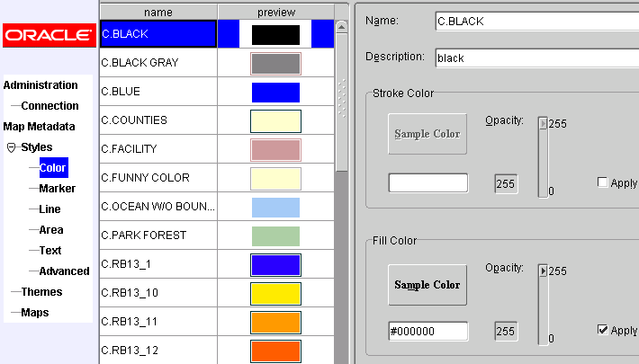Select the Administration heading

[40, 85]
